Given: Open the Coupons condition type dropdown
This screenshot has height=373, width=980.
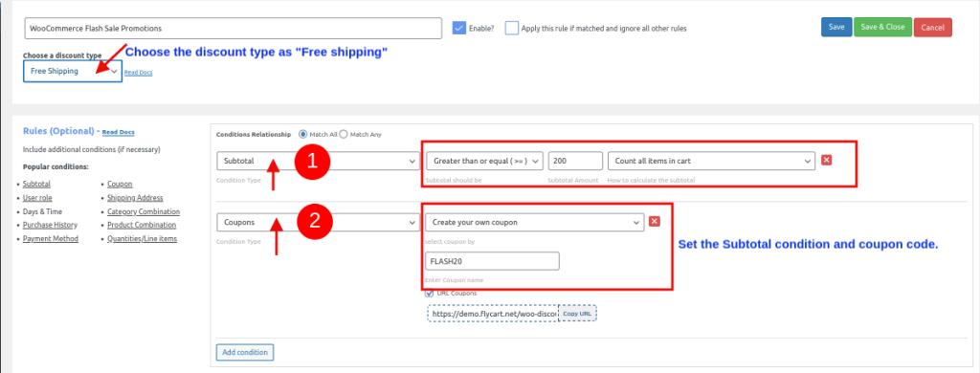Looking at the screenshot, I should coord(318,223).
